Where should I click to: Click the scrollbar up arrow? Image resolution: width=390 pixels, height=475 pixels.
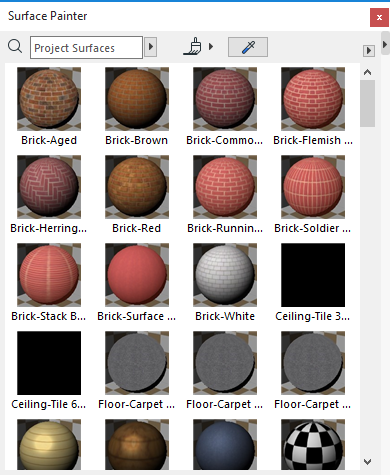coord(368,72)
